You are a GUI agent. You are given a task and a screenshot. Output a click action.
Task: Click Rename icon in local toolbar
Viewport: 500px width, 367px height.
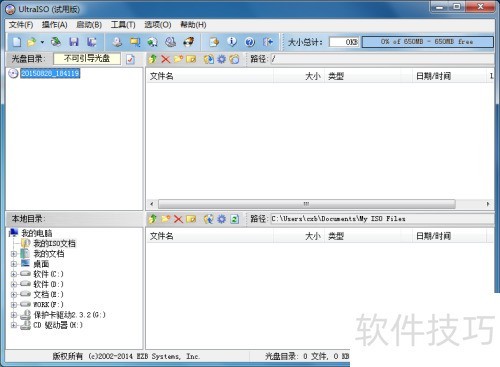(191, 219)
